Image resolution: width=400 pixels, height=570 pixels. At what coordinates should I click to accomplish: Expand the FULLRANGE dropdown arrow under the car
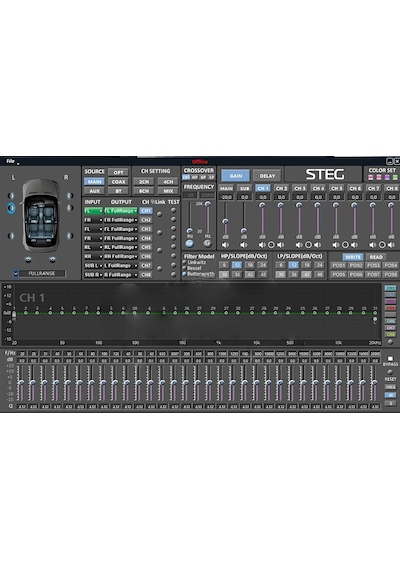tap(16, 273)
